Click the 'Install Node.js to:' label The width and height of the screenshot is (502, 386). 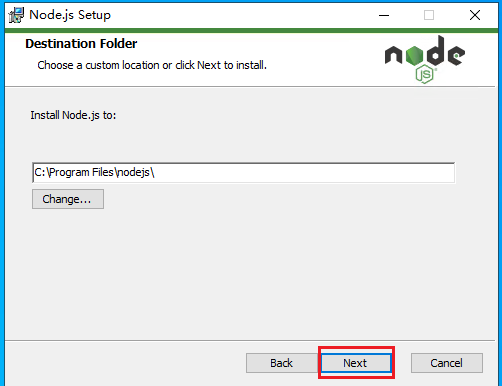[x=73, y=115]
